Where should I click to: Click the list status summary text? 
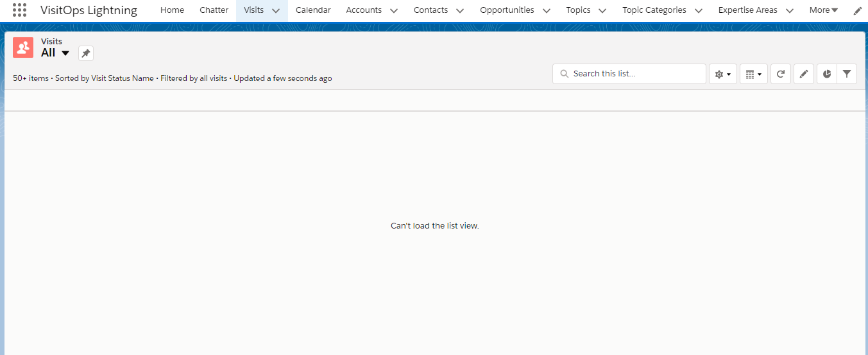(x=173, y=78)
